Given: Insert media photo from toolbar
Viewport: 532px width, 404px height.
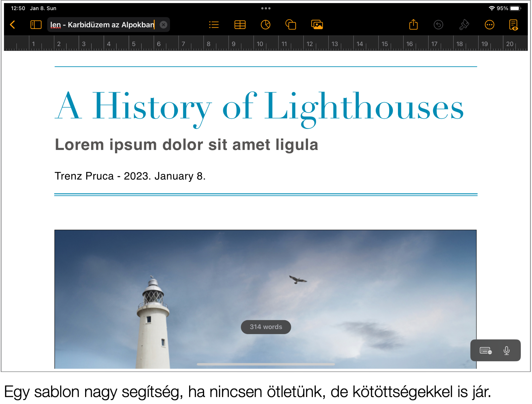Looking at the screenshot, I should click(x=317, y=25).
